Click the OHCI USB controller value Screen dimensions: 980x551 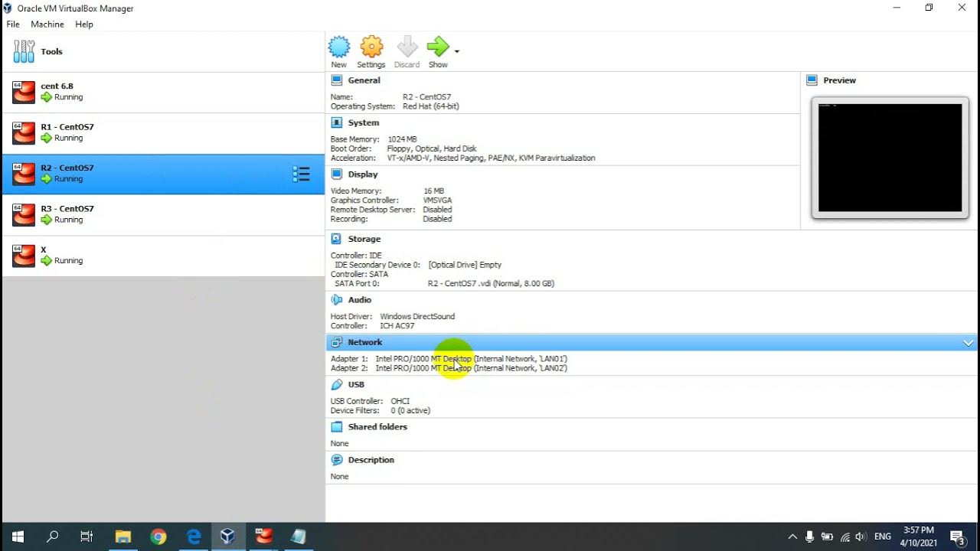click(400, 401)
